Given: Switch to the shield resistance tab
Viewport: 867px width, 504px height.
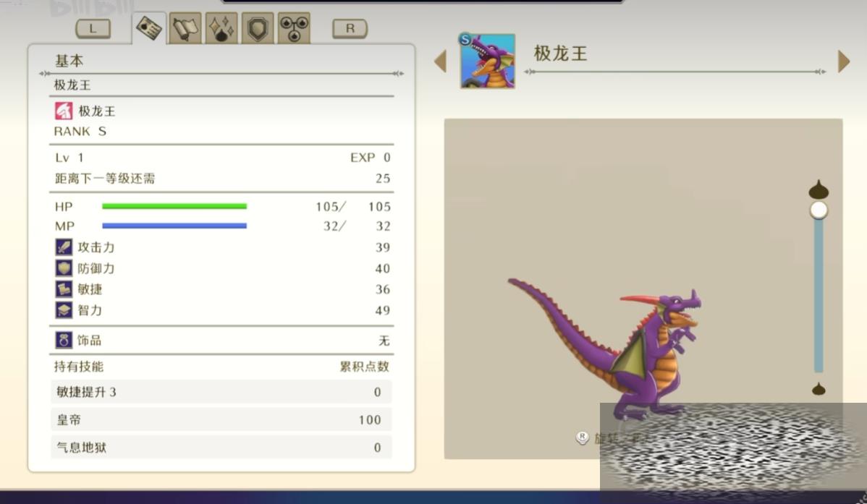Looking at the screenshot, I should [x=258, y=27].
